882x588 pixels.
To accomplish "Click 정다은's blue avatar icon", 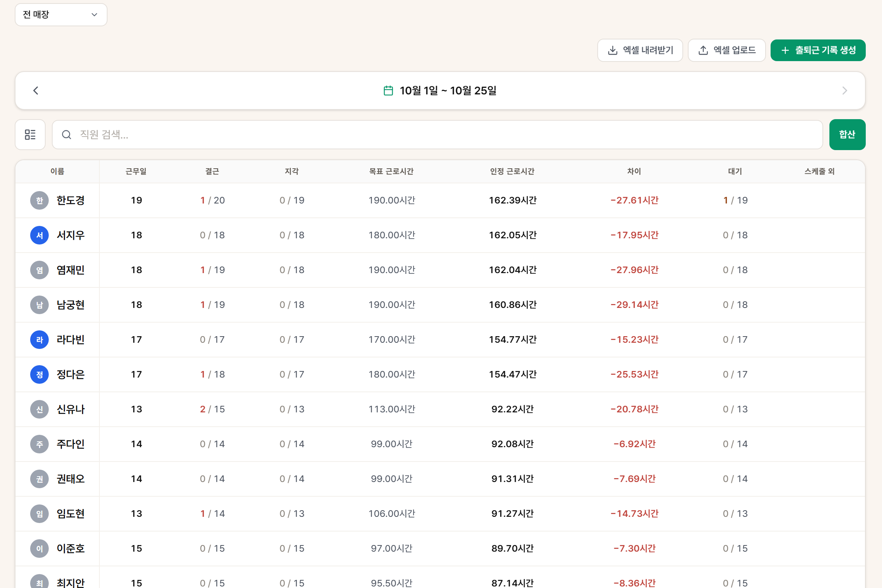I will (x=39, y=374).
